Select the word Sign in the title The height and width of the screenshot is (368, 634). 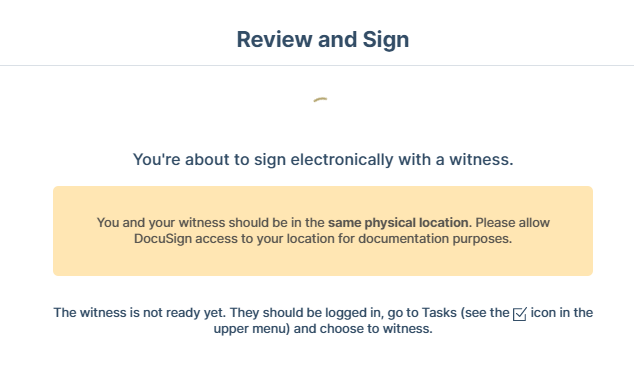click(x=386, y=40)
